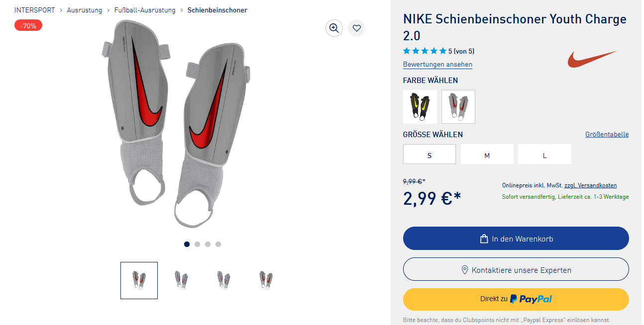Select size L
644x325 pixels.
(x=544, y=155)
